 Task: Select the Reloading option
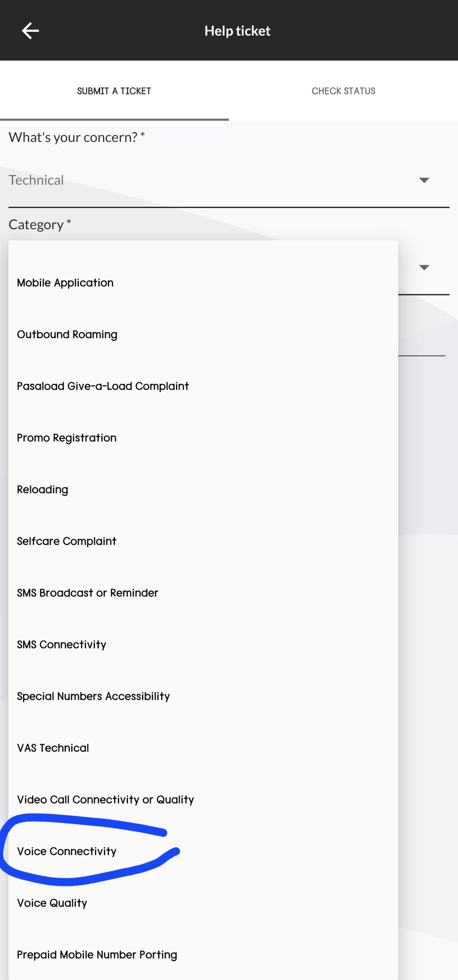pos(42,489)
